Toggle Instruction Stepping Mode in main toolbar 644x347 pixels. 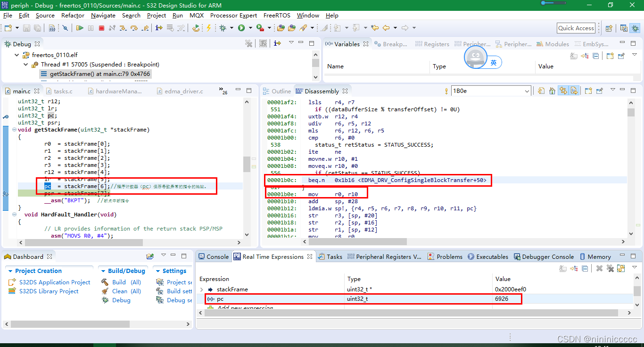159,28
